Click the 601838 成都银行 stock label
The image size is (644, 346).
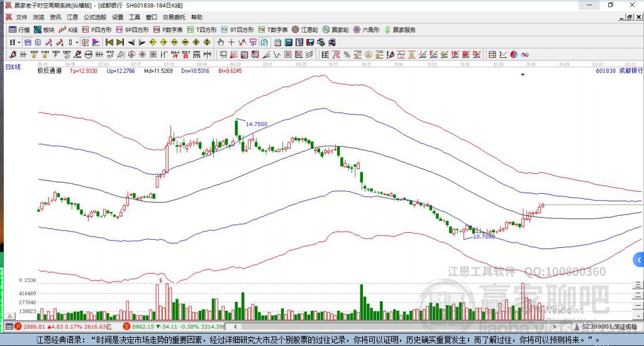click(619, 70)
